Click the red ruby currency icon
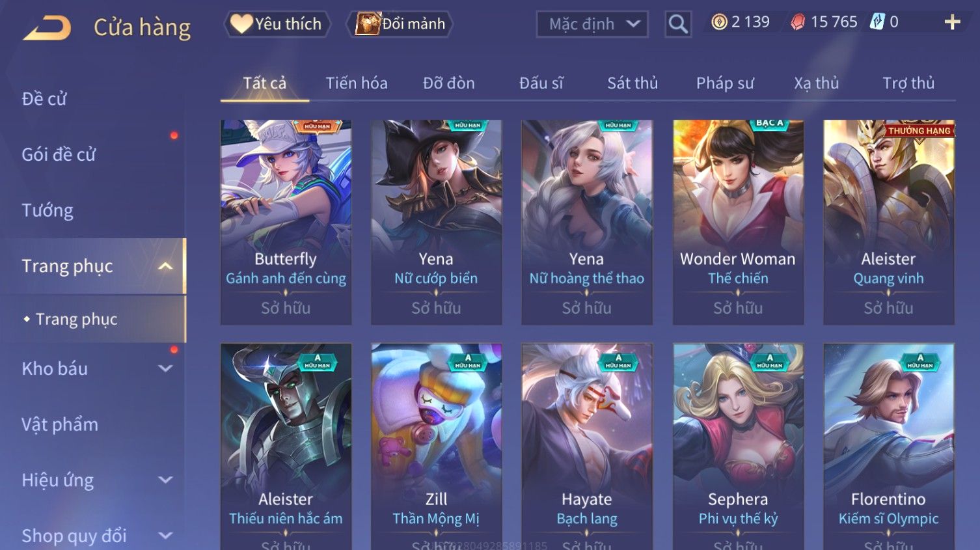This screenshot has width=980, height=550. 798,22
